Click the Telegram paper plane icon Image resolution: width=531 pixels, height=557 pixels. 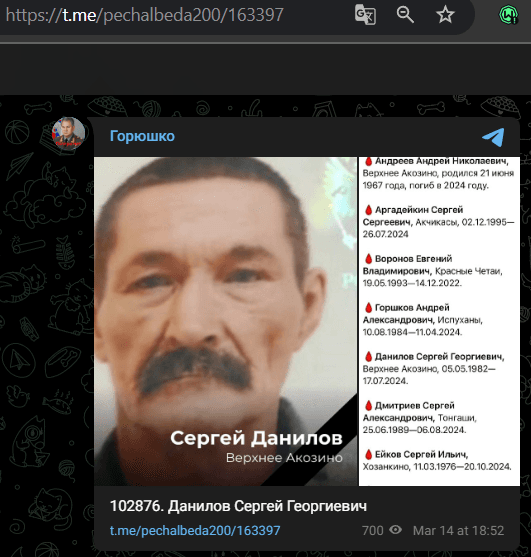pos(493,137)
